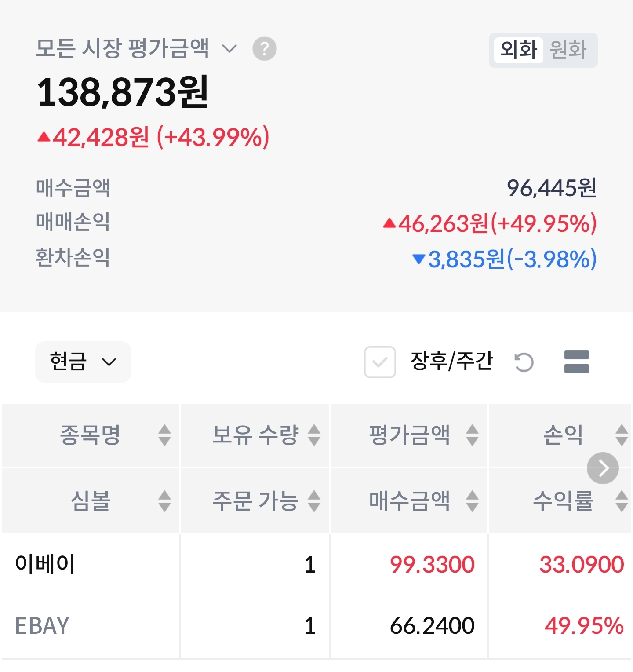Switch to 원화 currency display
633x672 pixels.
(x=568, y=50)
